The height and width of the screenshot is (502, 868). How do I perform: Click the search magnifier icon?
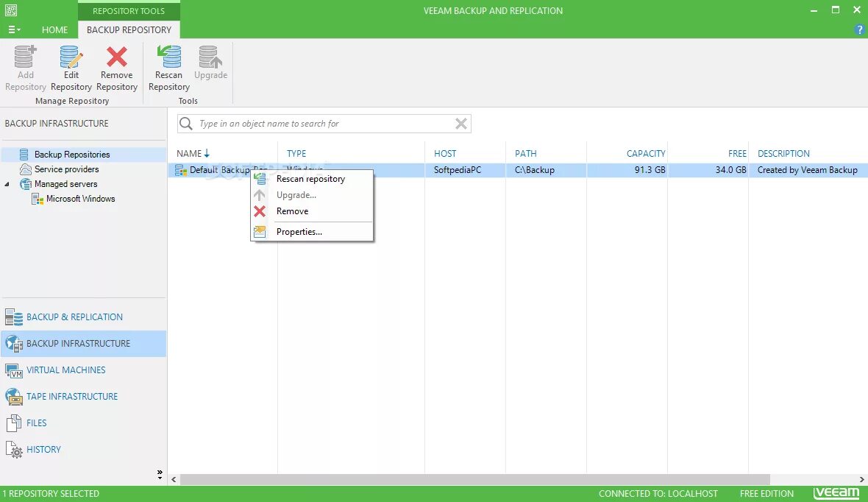click(186, 124)
